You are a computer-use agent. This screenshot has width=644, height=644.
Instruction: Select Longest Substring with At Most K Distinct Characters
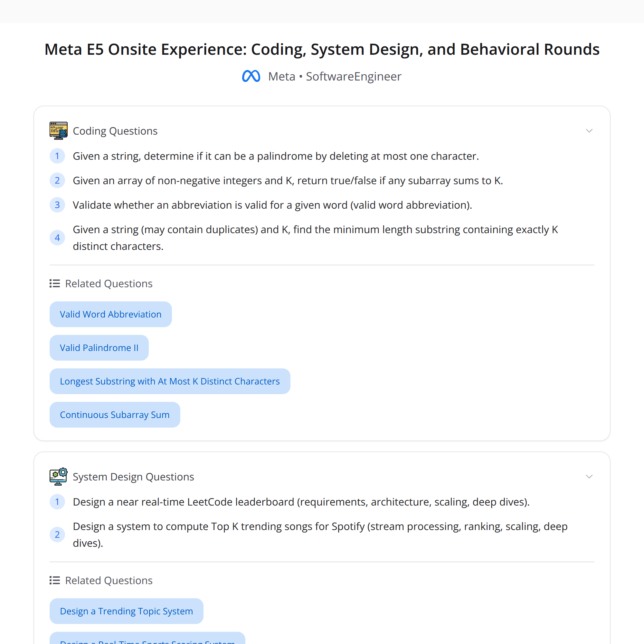[x=170, y=381]
